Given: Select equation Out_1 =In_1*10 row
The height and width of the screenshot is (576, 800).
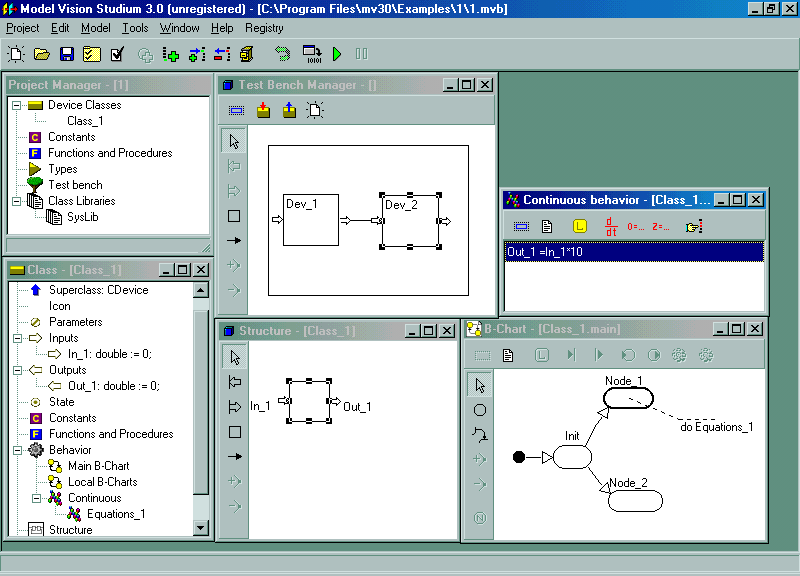Looking at the screenshot, I should [x=634, y=252].
